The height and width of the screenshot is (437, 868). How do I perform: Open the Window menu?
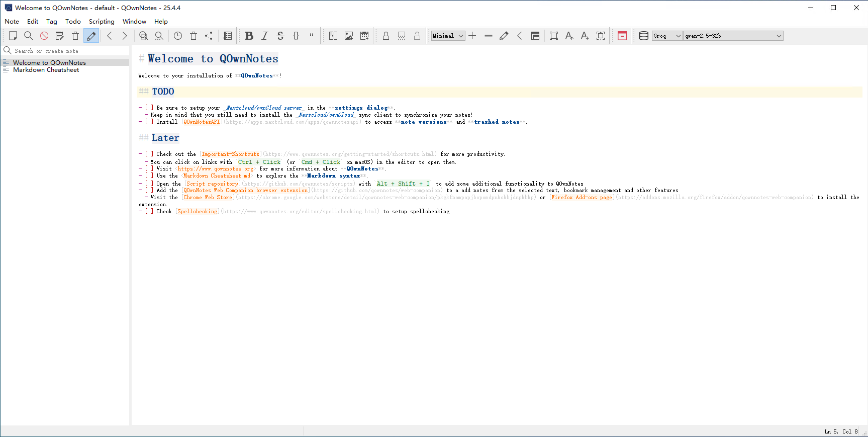point(134,22)
